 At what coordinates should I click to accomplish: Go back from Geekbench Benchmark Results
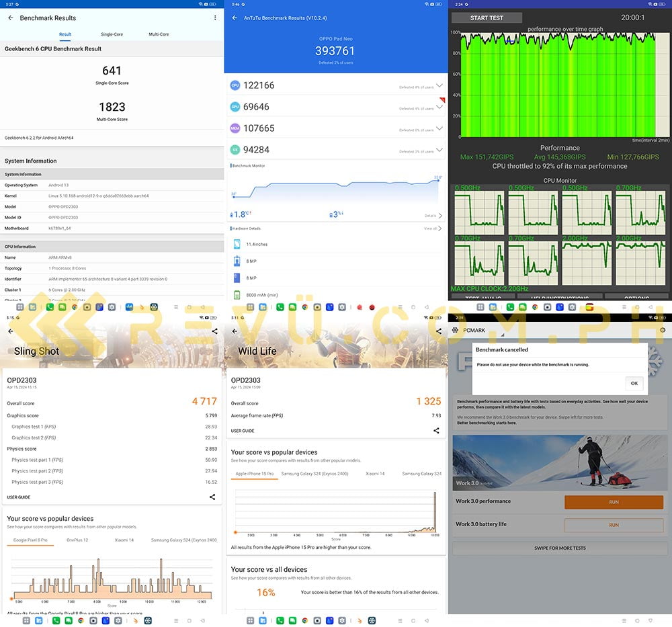tap(11, 18)
